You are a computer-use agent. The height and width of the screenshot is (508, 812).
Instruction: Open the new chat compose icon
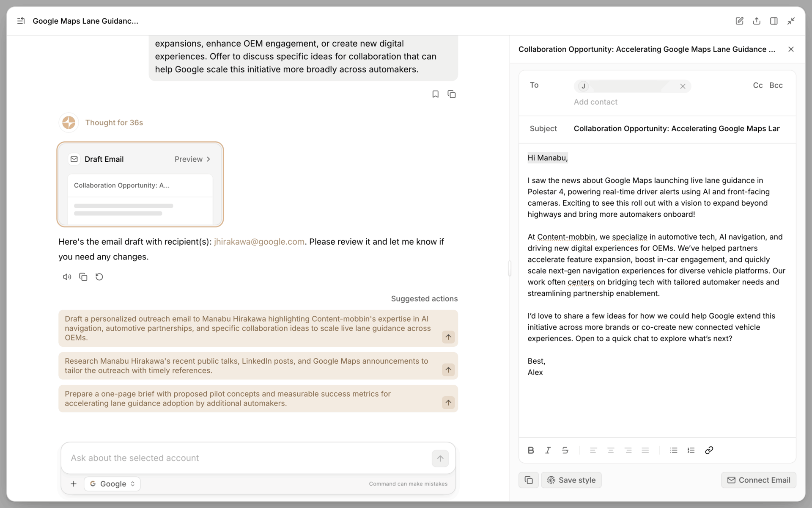[739, 21]
